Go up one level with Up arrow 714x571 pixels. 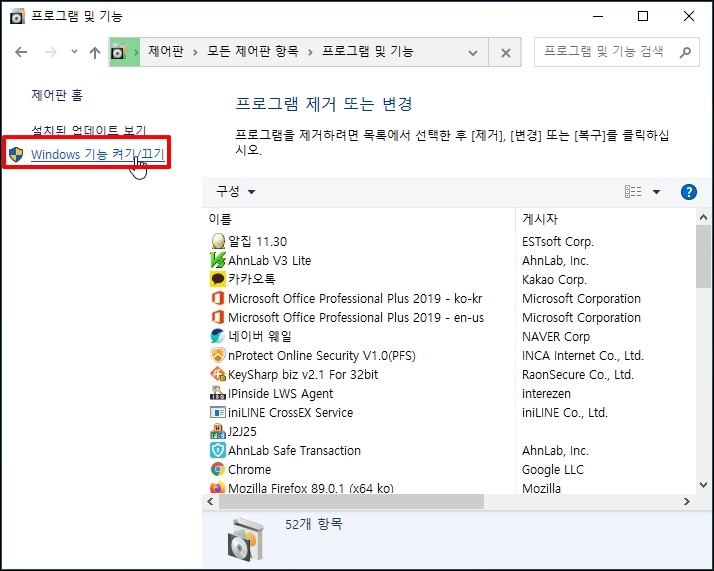point(95,52)
